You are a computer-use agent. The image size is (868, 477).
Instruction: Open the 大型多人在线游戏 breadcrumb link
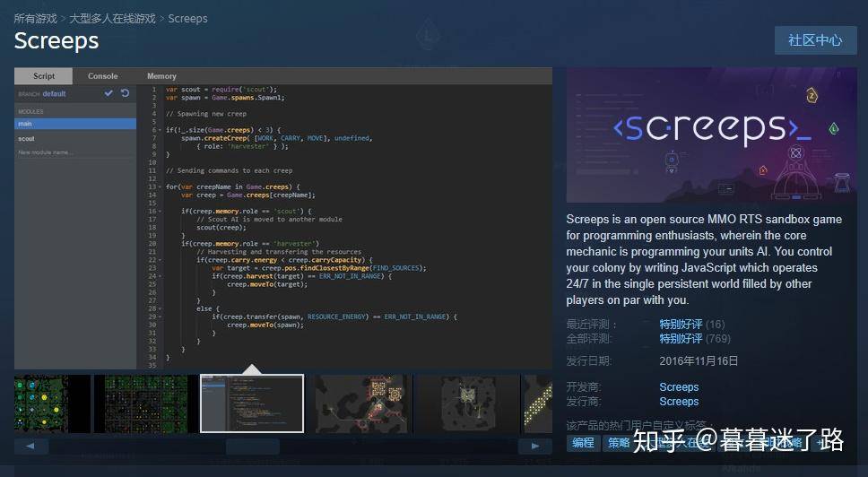click(x=112, y=19)
